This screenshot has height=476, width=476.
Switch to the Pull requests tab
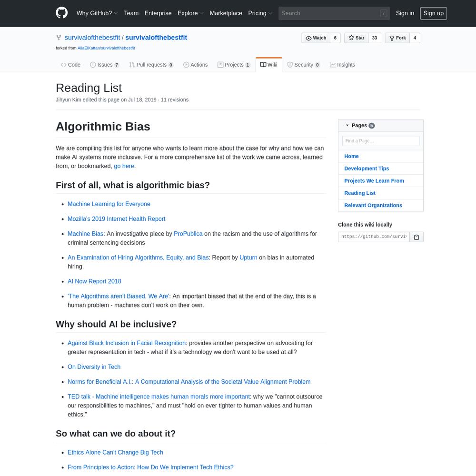[151, 65]
